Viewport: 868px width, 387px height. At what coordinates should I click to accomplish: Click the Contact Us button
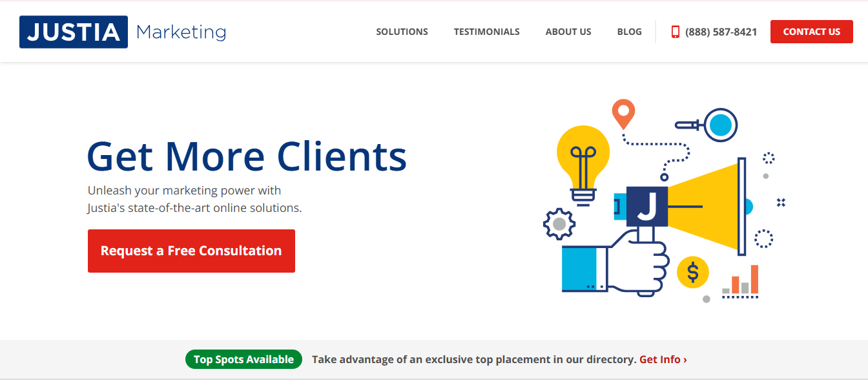(812, 32)
